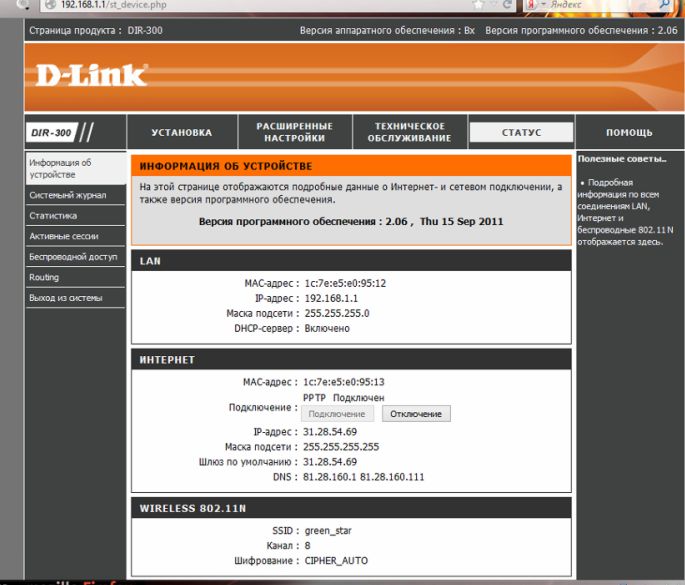Click the Канал value 8
The height and width of the screenshot is (585, 685).
pyautogui.click(x=308, y=546)
